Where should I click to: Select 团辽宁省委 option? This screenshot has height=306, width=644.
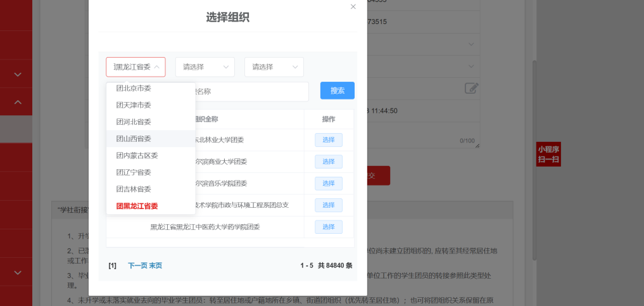coord(134,172)
